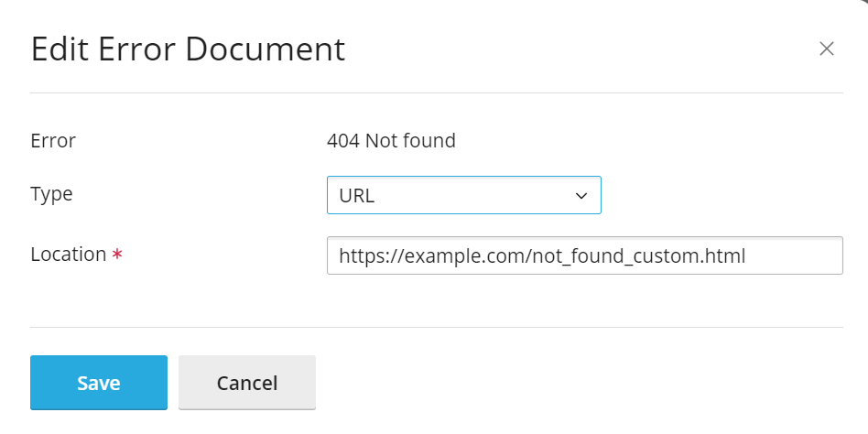Cancel editing the error document
Screen dimensions: 868x434
coord(247,383)
